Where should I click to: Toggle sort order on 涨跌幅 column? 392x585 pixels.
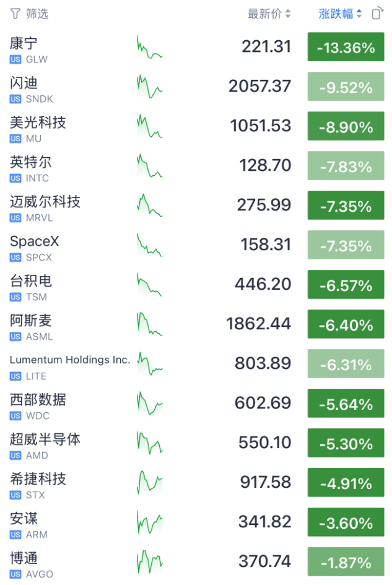click(x=359, y=14)
